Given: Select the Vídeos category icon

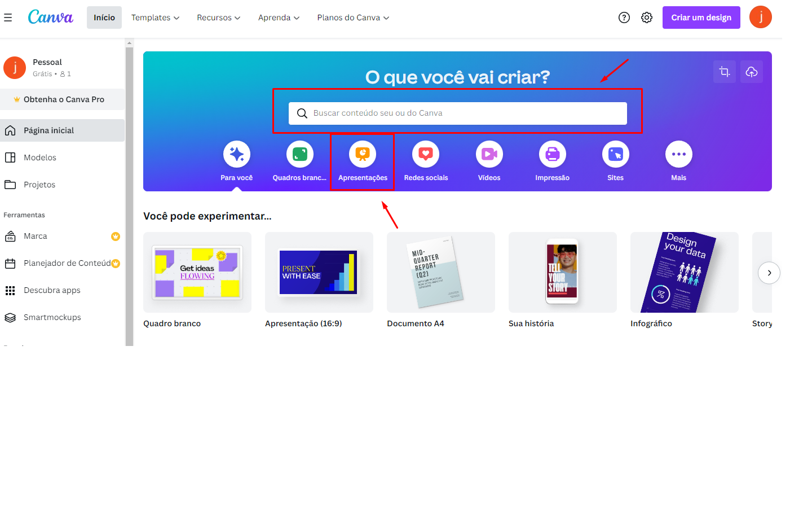Looking at the screenshot, I should (489, 154).
